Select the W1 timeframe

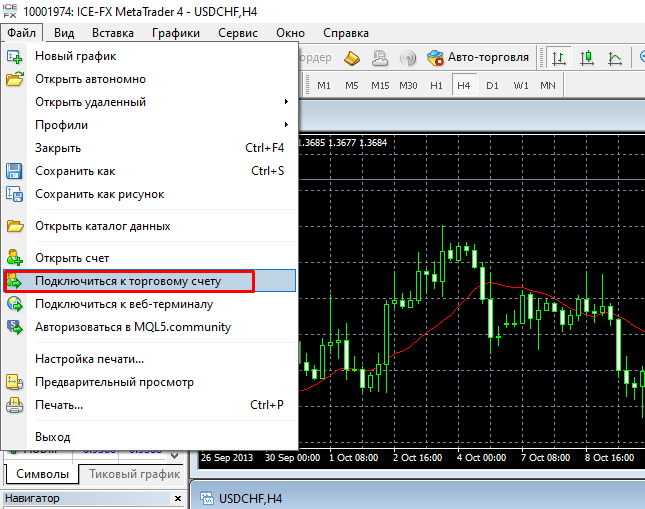point(520,86)
